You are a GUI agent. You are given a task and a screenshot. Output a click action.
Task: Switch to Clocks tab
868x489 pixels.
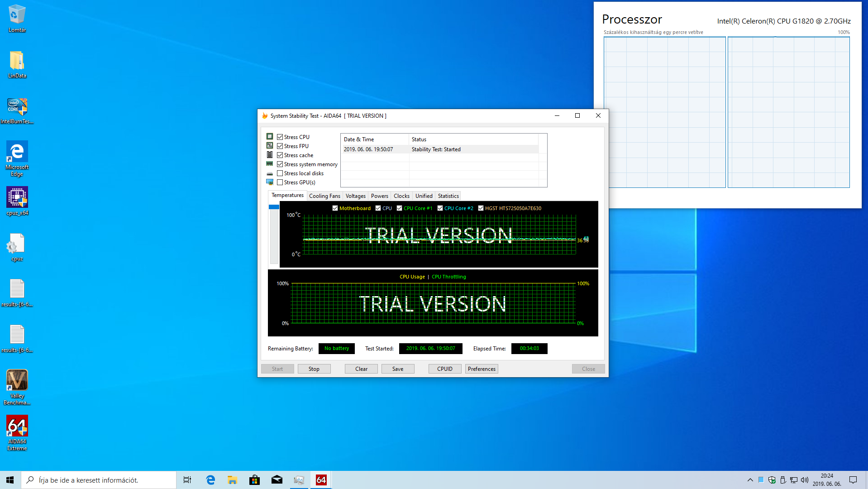tap(401, 196)
